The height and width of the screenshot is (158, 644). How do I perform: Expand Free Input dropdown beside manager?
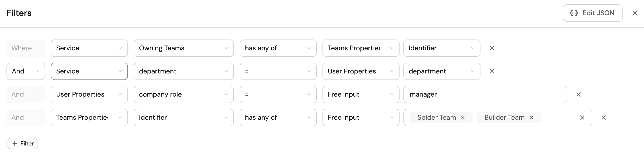(x=361, y=94)
